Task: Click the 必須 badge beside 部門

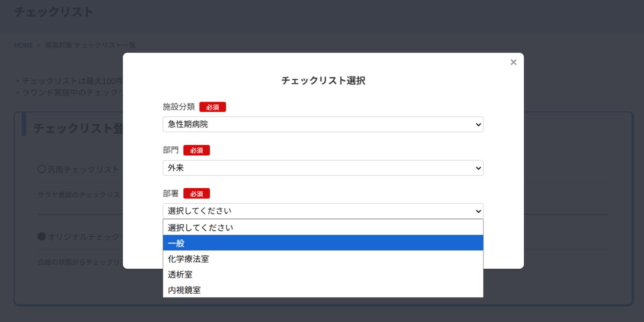Action: click(196, 150)
